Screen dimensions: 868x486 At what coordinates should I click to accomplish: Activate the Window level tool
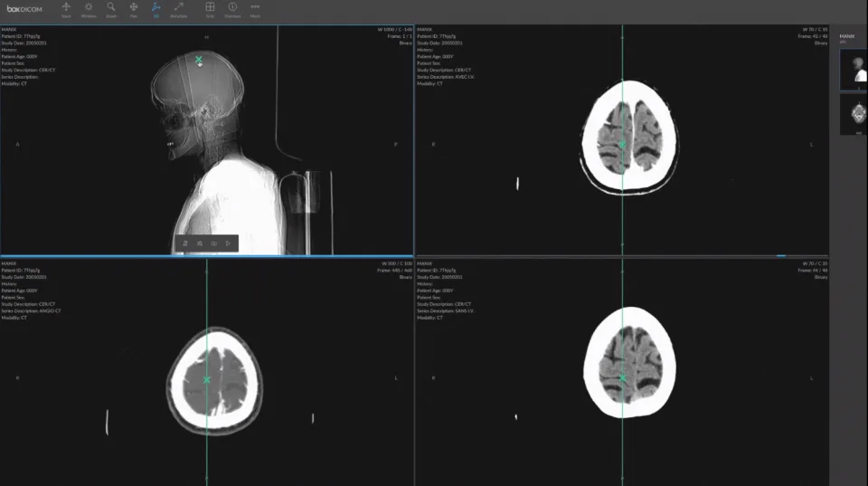point(89,10)
